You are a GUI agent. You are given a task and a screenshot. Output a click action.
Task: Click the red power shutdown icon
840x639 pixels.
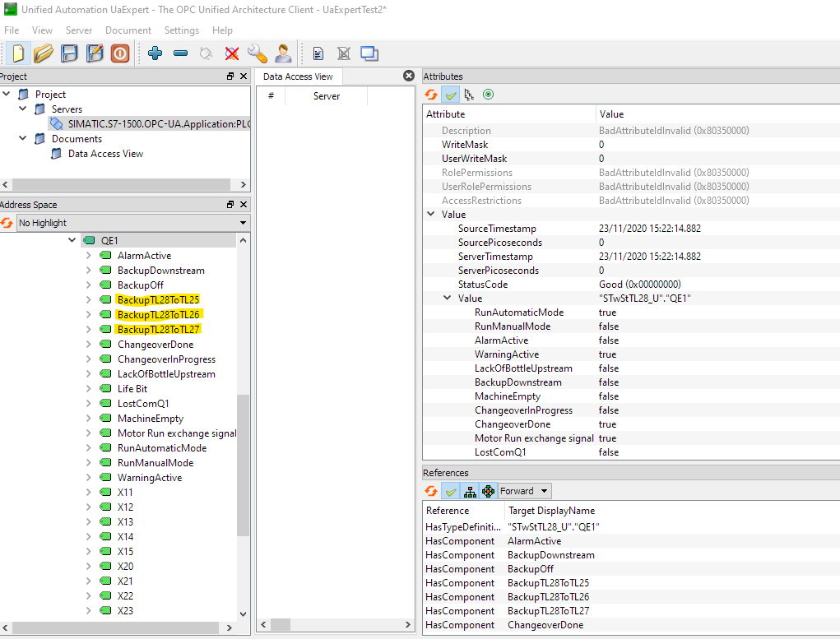(120, 53)
